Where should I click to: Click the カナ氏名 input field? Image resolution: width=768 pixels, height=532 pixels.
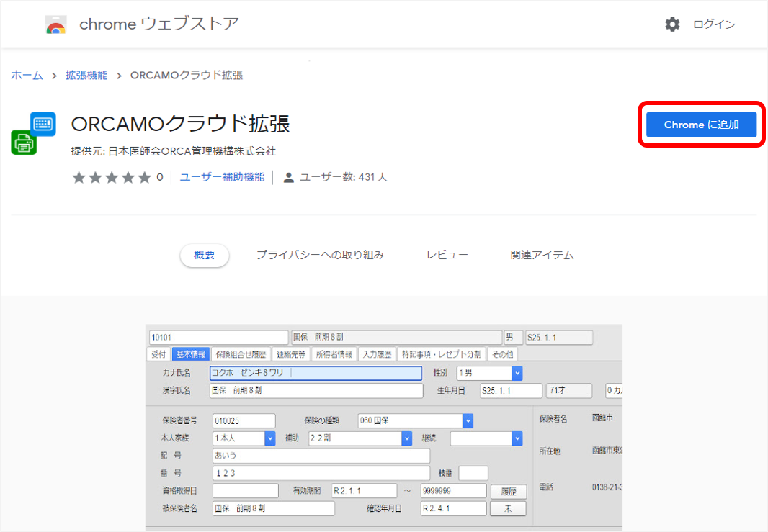click(316, 373)
